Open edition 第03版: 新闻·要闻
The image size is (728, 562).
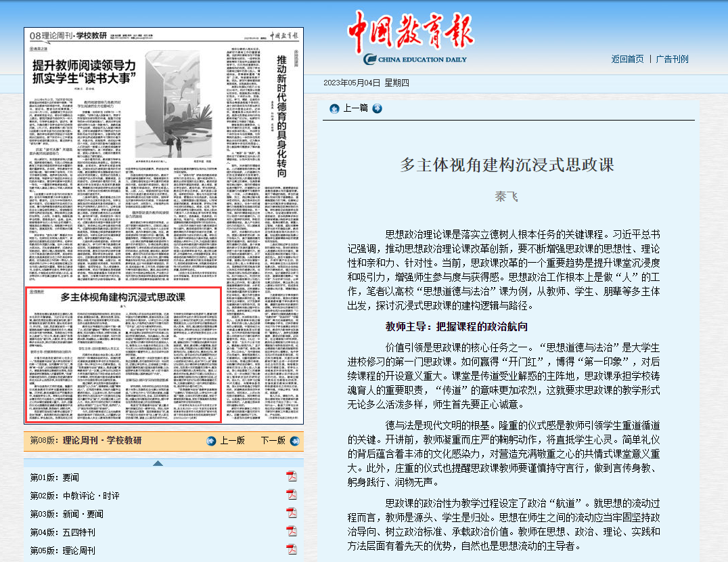pyautogui.click(x=67, y=514)
